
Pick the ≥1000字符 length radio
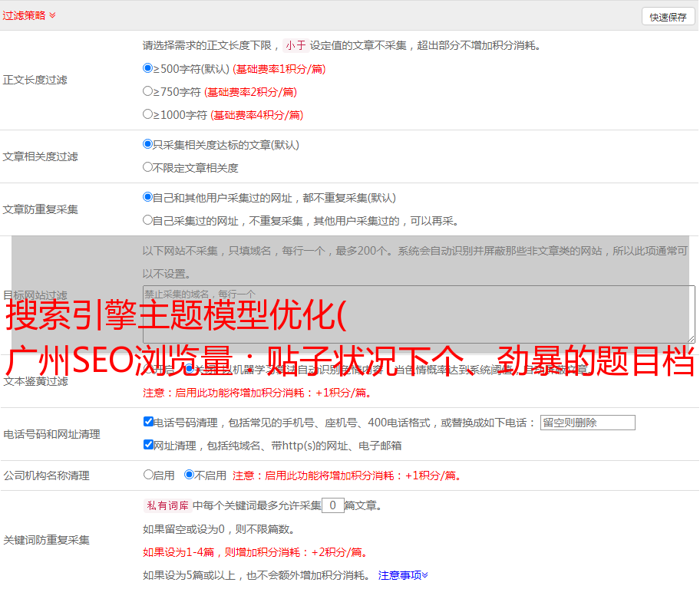tap(147, 114)
